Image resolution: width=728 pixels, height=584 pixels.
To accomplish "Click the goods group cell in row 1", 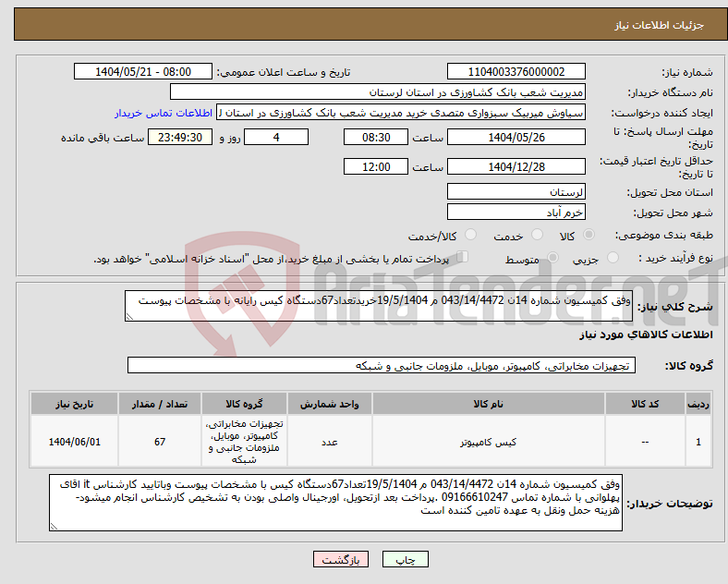I will click(244, 442).
